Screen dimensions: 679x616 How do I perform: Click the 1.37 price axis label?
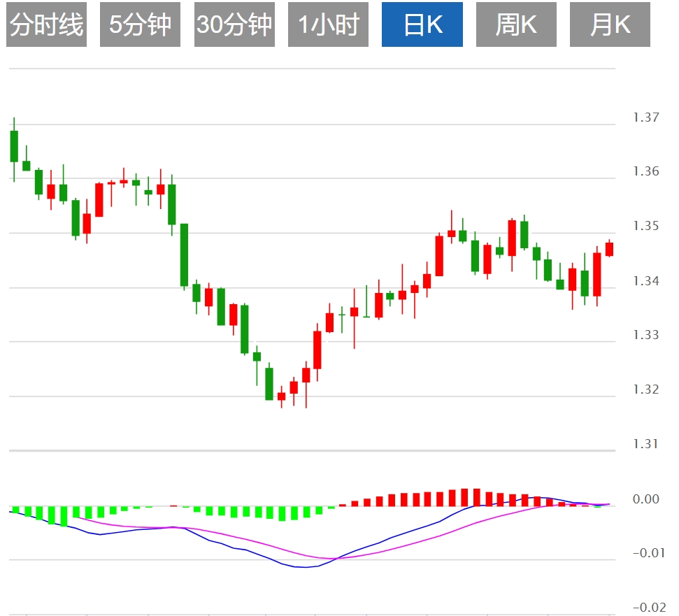645,117
